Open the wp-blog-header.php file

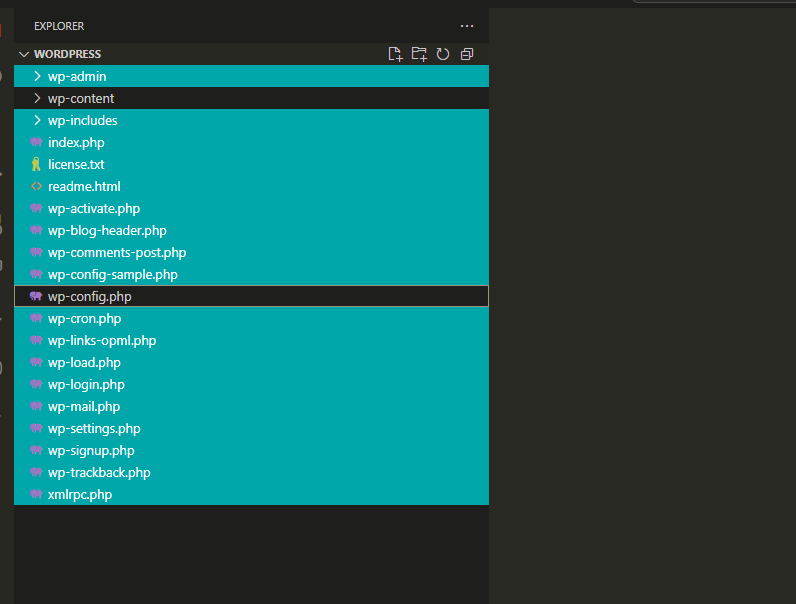(x=107, y=230)
